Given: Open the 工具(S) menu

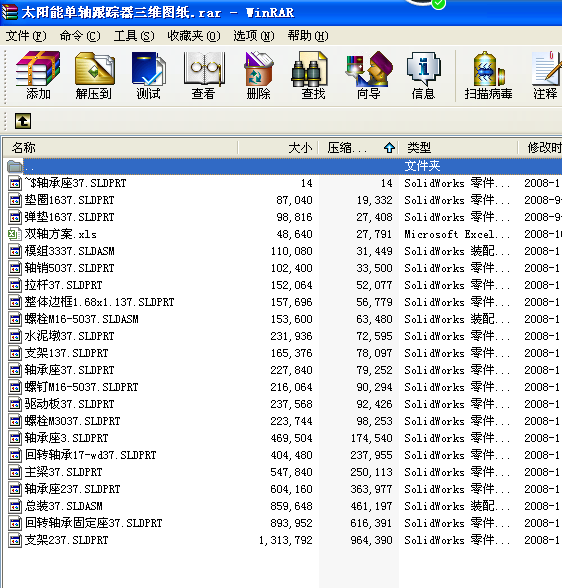Looking at the screenshot, I should pos(134,36).
